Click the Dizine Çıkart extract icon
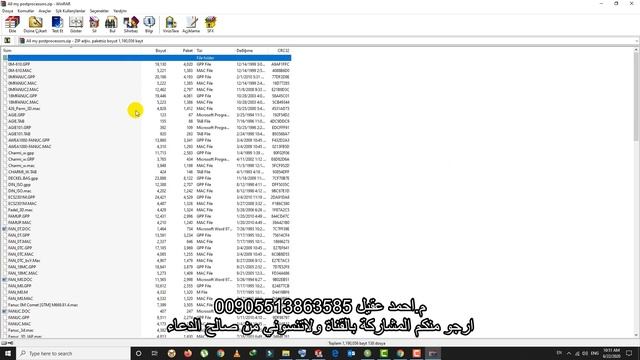This screenshot has width=640, height=360. 35,24
